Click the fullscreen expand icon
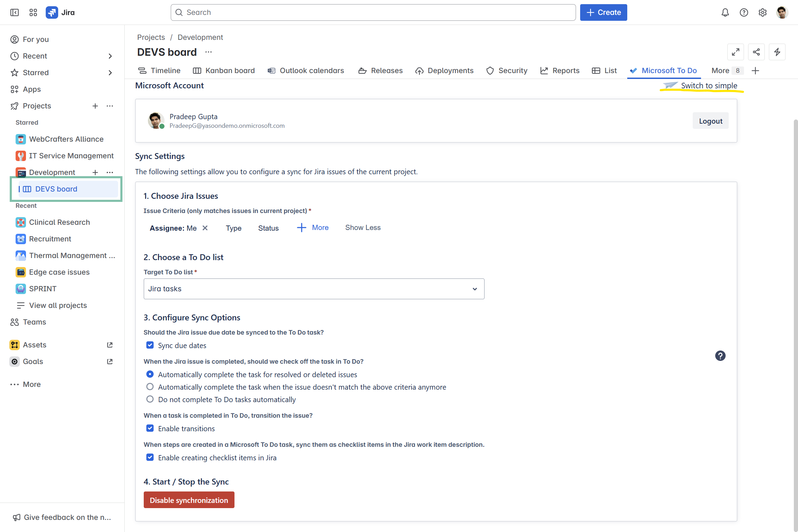The width and height of the screenshot is (798, 532). coord(735,52)
